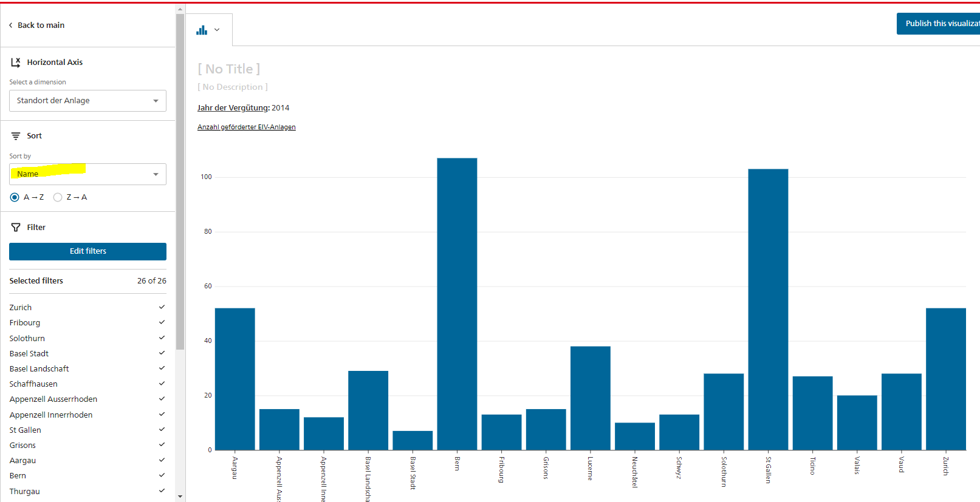Image resolution: width=980 pixels, height=502 pixels.
Task: Click Anzahl geförderter EIV-Anlagen axis link
Action: [247, 127]
